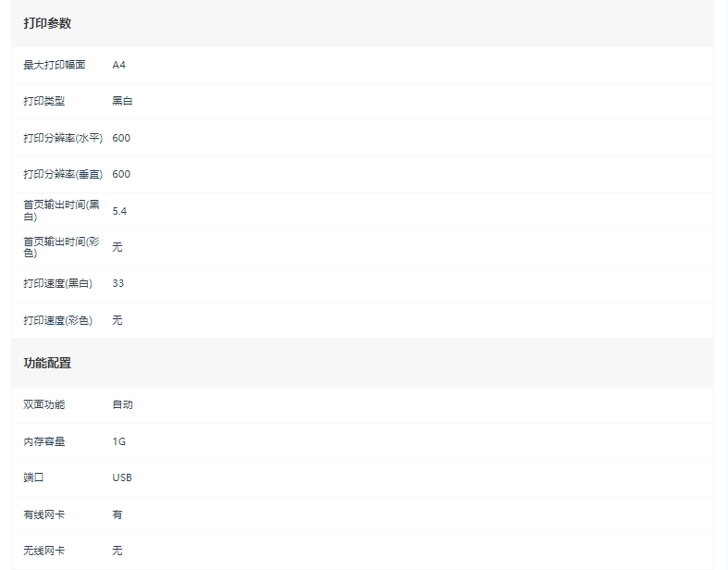The width and height of the screenshot is (728, 570).
Task: Click the USB port value
Action: [122, 477]
